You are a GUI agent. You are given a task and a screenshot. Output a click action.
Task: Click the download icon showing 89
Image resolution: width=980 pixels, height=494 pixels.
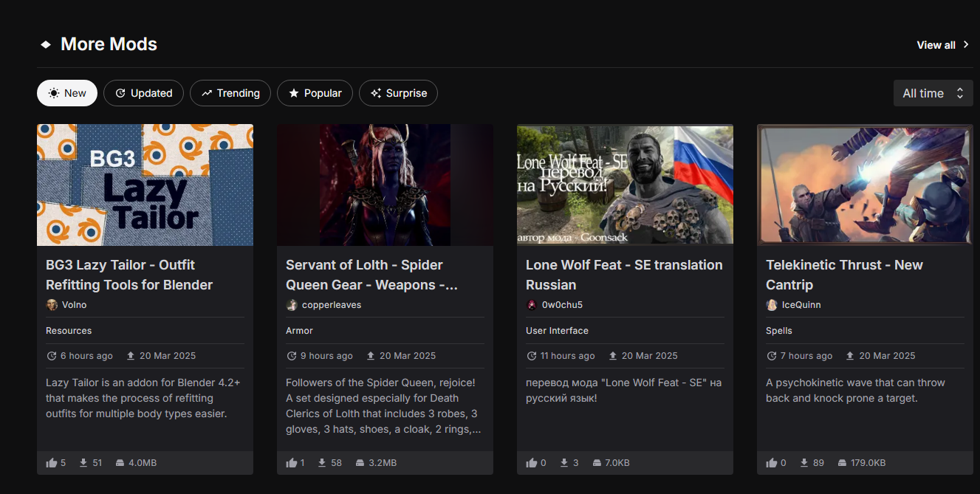803,463
